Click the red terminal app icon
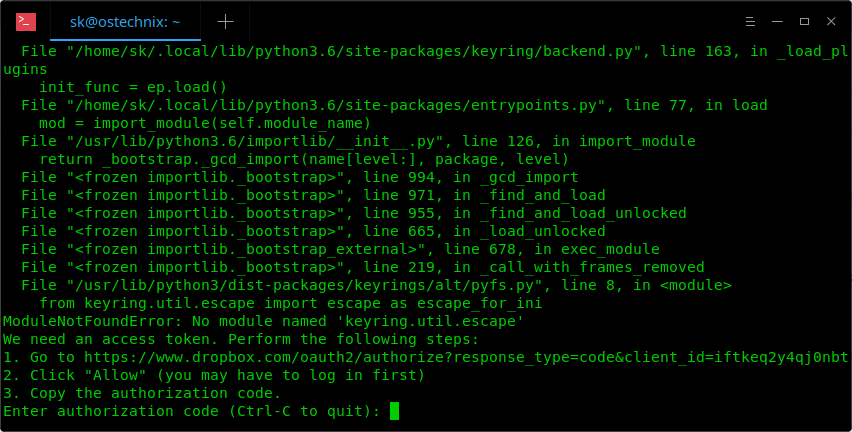 [x=26, y=21]
